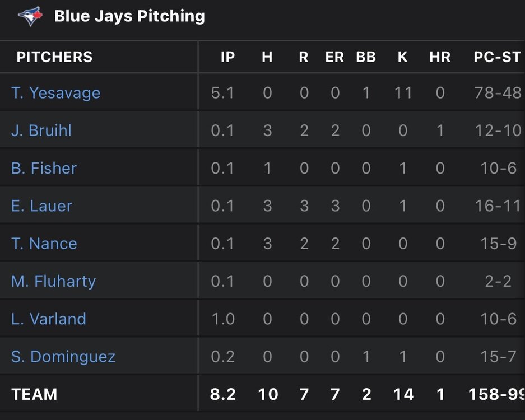Open M. Fluharty's player link
The height and width of the screenshot is (420, 525).
pyautogui.click(x=53, y=281)
